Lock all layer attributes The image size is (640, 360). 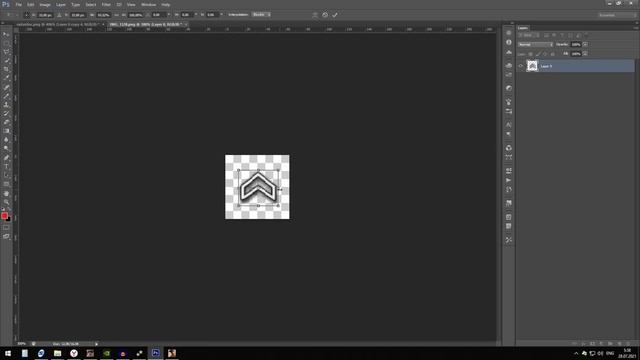pyautogui.click(x=553, y=54)
